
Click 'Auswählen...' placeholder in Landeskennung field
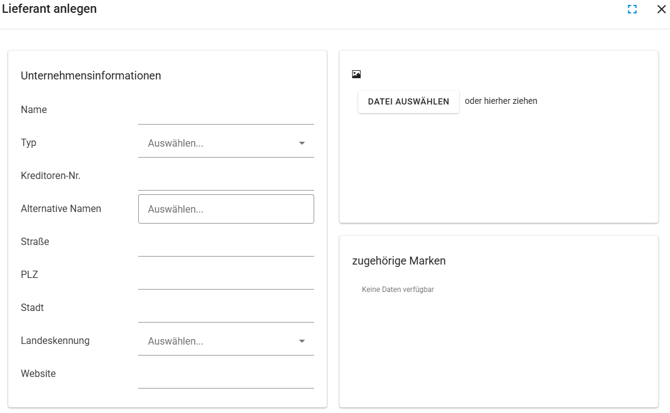click(x=176, y=341)
